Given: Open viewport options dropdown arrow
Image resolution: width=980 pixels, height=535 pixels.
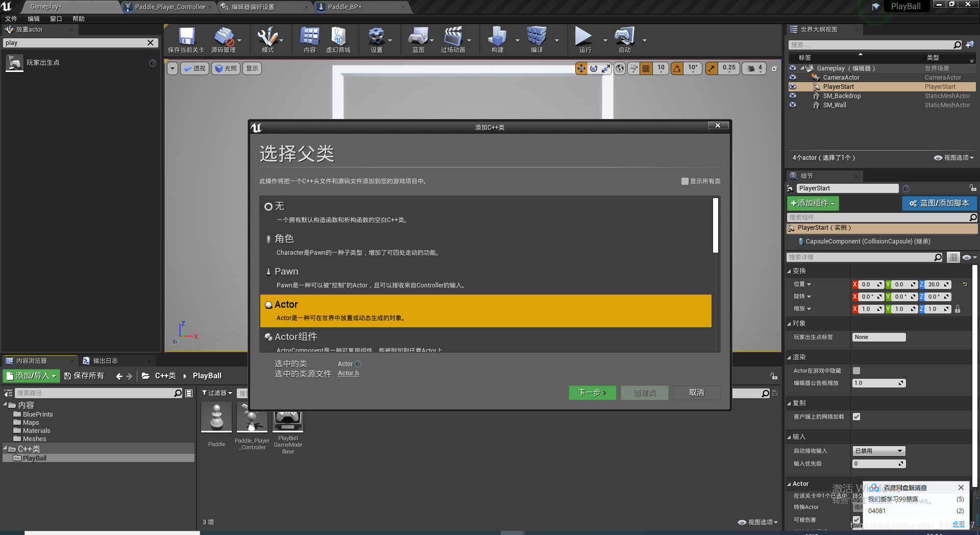Looking at the screenshot, I should [x=173, y=68].
